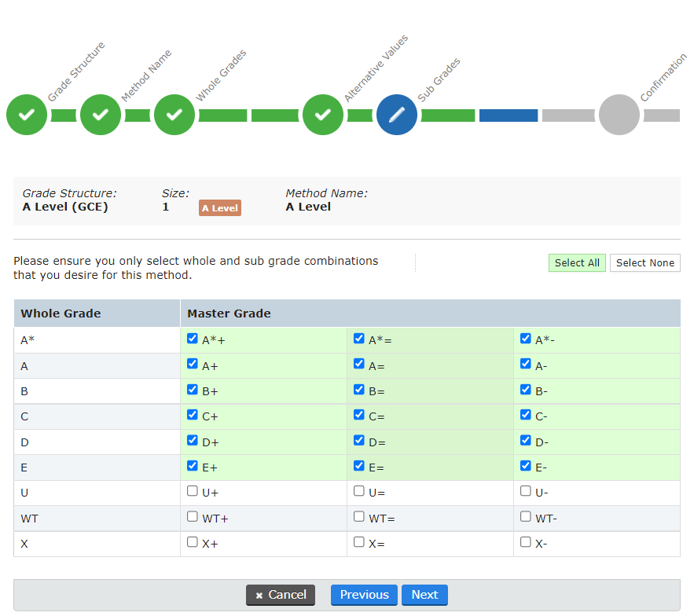This screenshot has width=694, height=616.
Task: Click the Grade Structure completed checkmark icon
Action: click(x=26, y=115)
